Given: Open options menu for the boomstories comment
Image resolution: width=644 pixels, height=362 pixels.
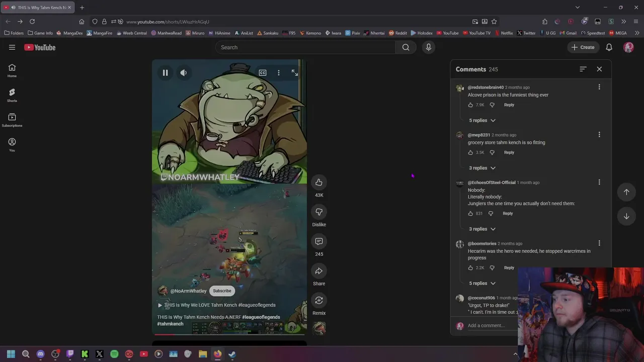Looking at the screenshot, I should [599, 243].
